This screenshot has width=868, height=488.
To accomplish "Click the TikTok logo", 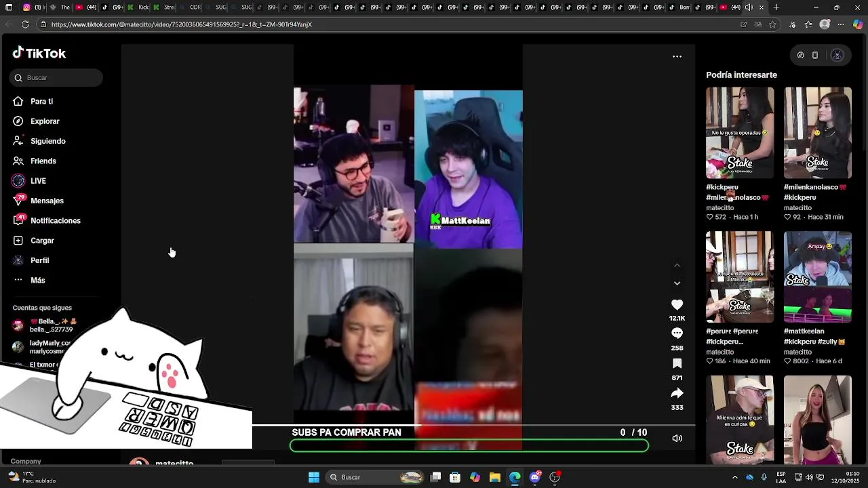I will (39, 54).
